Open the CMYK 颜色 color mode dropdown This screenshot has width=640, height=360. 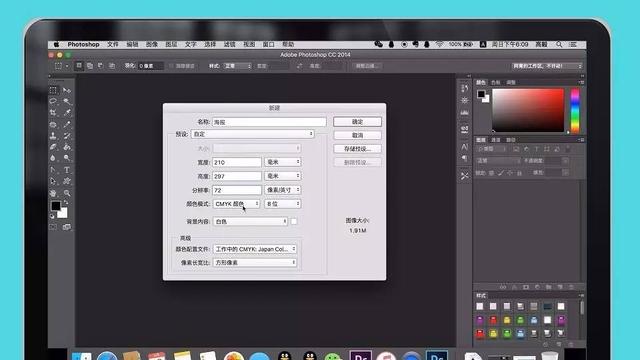236,204
